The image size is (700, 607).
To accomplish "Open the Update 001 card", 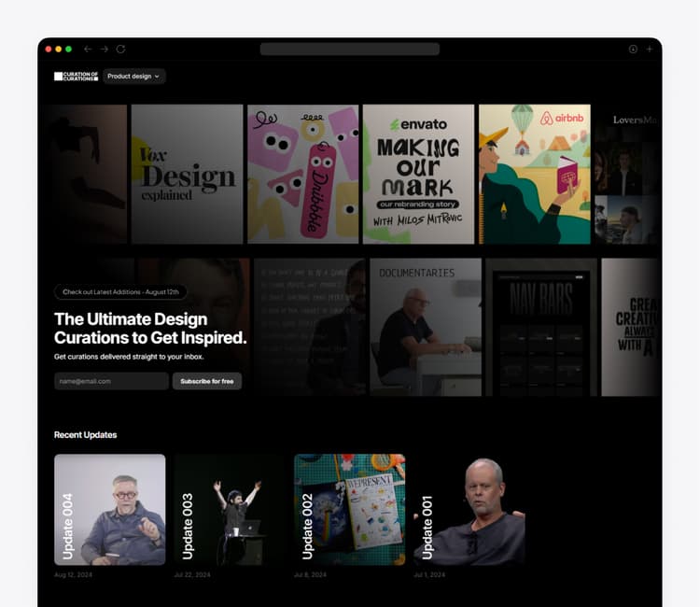I will 469,510.
